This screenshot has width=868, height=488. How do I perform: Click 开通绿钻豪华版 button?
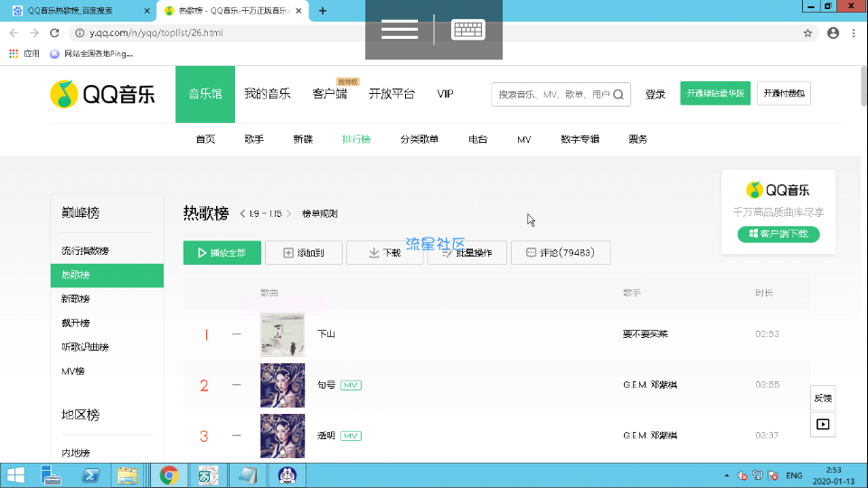pos(715,93)
